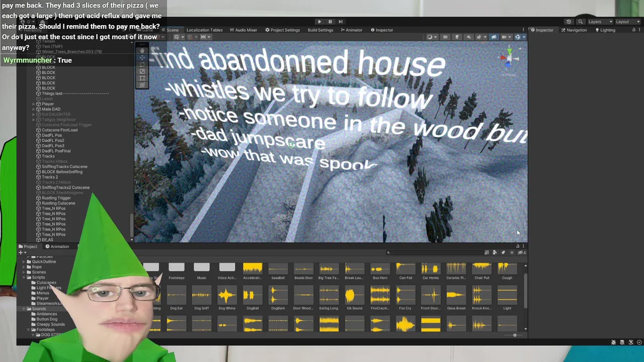
Task: Select SniffingTracks Cutscene object
Action: (64, 166)
